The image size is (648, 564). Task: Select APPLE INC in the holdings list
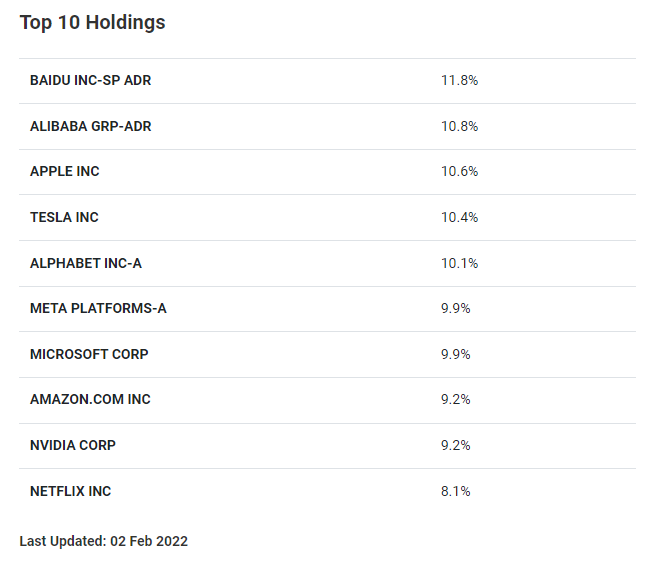[x=65, y=171]
